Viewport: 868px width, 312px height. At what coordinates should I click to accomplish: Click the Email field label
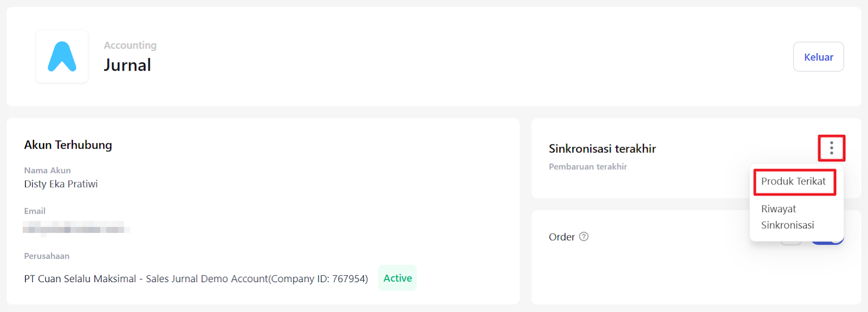click(x=35, y=211)
